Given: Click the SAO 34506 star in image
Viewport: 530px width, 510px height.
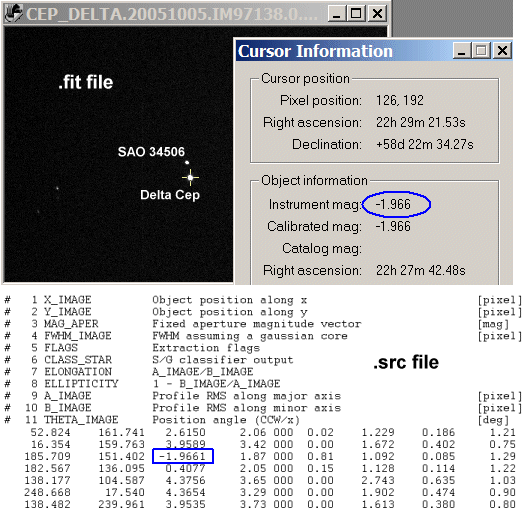Looking at the screenshot, I should (187, 163).
